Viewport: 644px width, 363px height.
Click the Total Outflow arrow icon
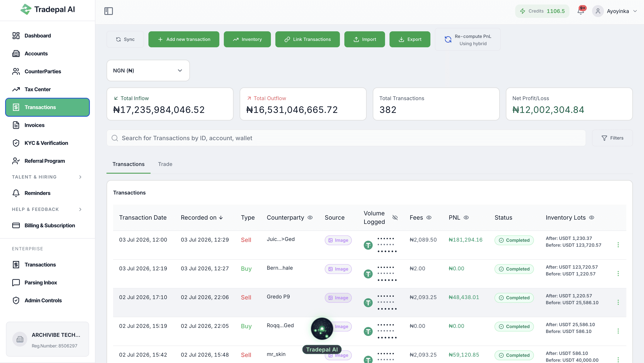[x=249, y=98]
